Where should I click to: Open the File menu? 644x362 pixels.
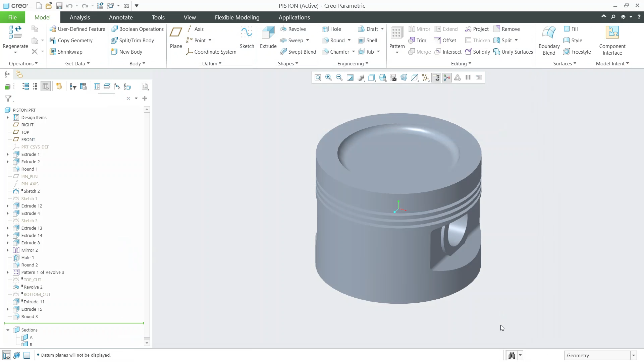click(x=12, y=17)
